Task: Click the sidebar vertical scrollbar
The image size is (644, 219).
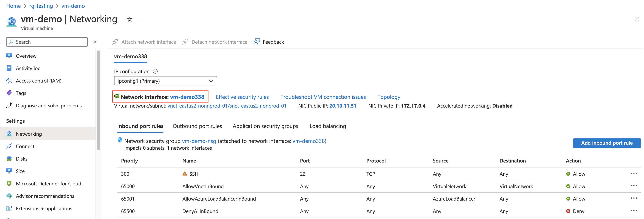Action: 98,100
